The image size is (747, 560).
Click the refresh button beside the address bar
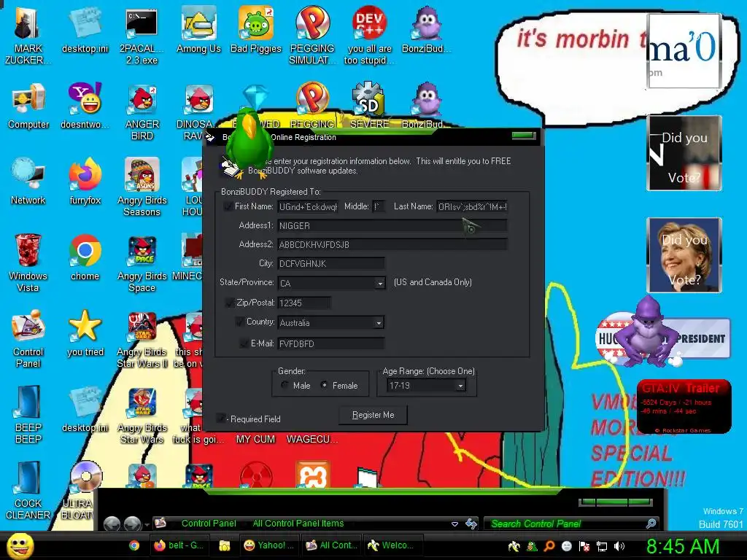coord(471,524)
